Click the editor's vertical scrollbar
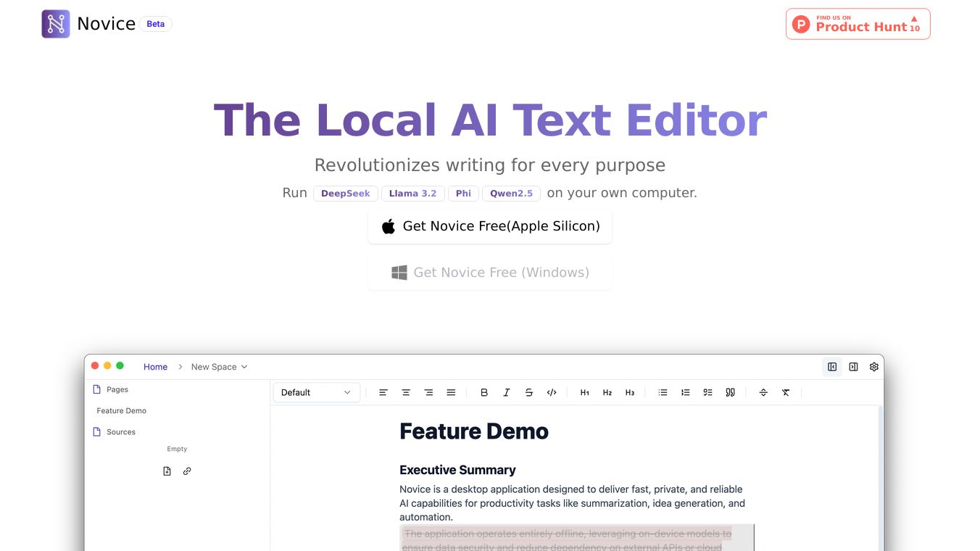 881,478
